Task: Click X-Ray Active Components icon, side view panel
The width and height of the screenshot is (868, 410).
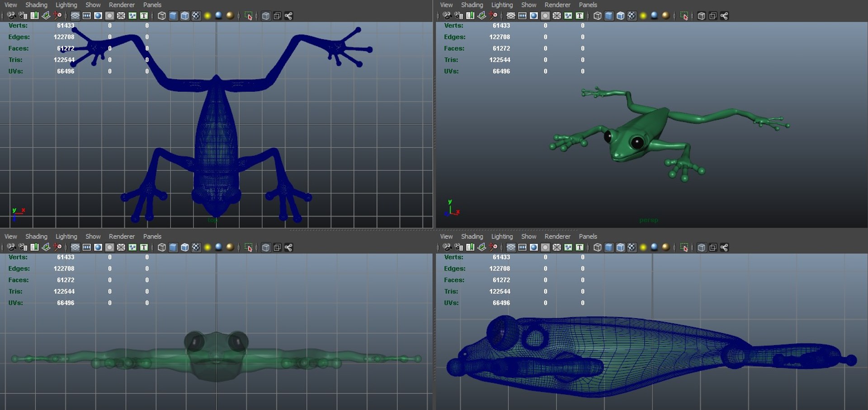Action: (713, 247)
